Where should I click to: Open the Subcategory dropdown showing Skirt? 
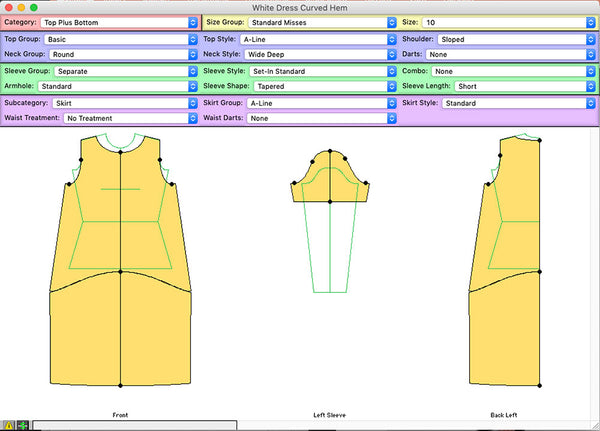click(x=125, y=103)
